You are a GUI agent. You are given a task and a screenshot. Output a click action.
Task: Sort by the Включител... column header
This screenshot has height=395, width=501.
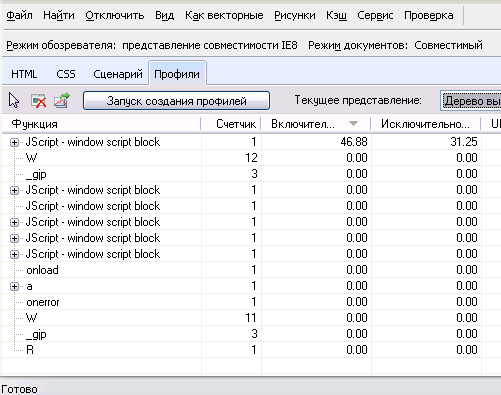pos(316,124)
